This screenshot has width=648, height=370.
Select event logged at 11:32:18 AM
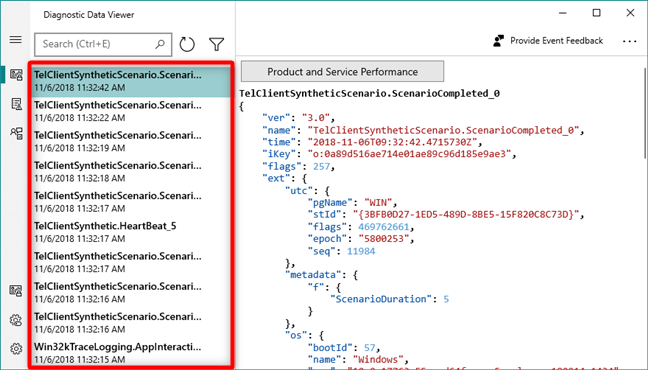pyautogui.click(x=131, y=172)
